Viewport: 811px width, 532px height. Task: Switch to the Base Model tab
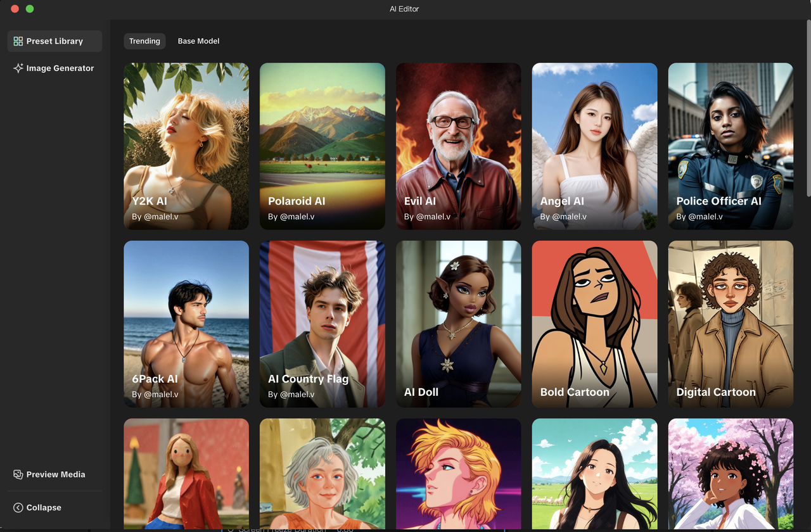[x=198, y=41]
